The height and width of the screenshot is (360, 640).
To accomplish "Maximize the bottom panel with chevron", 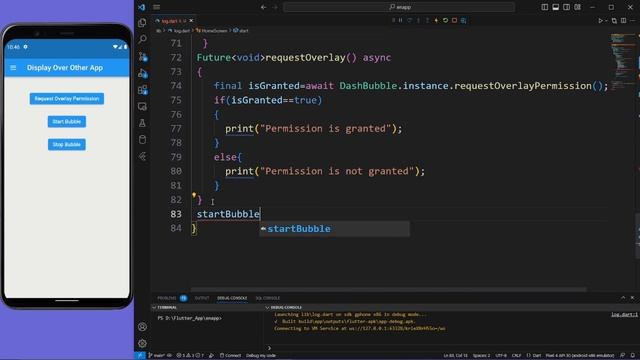I will [623, 298].
